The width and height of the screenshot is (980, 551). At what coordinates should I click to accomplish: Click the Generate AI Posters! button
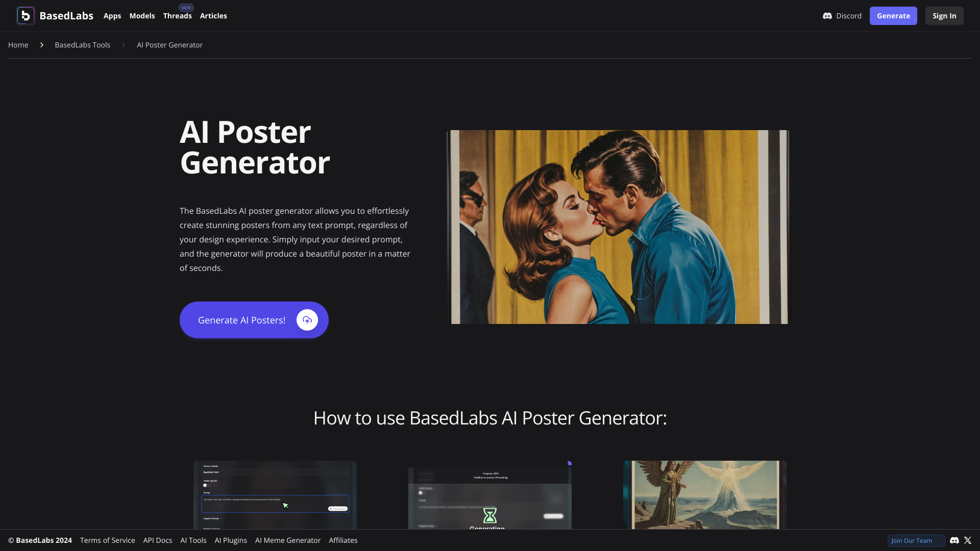point(254,320)
